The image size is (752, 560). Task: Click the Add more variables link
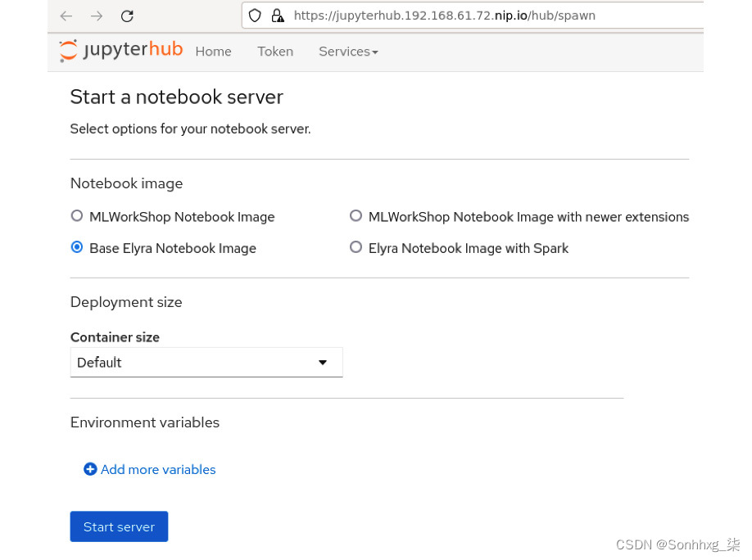(x=158, y=469)
